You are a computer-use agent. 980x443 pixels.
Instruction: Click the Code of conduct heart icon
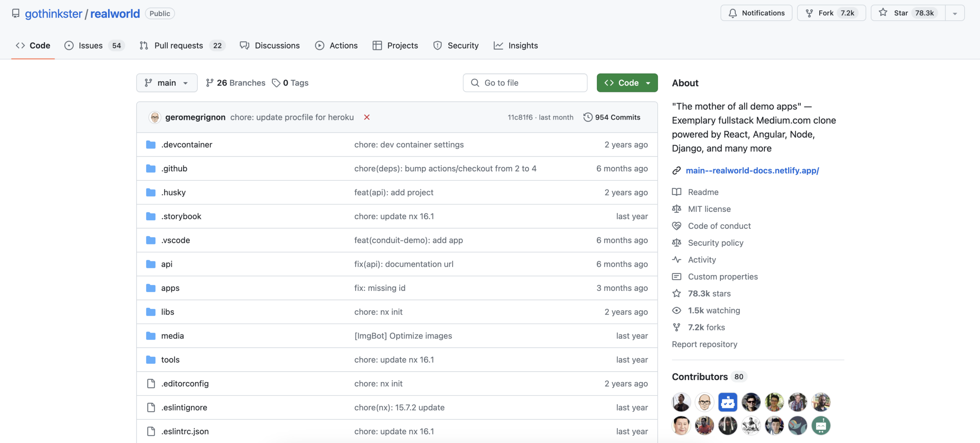pyautogui.click(x=676, y=226)
